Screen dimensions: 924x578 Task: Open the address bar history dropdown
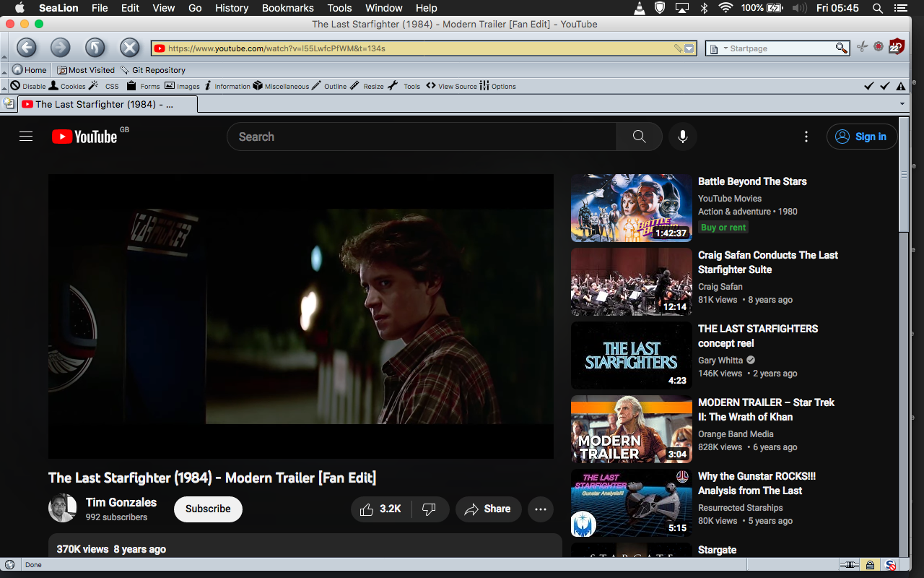coord(689,48)
